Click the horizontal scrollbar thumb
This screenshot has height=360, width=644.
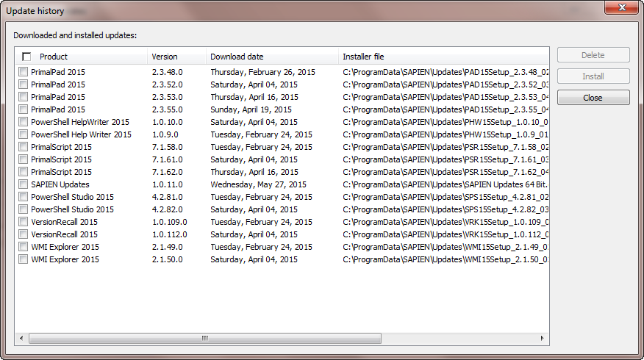pos(205,338)
